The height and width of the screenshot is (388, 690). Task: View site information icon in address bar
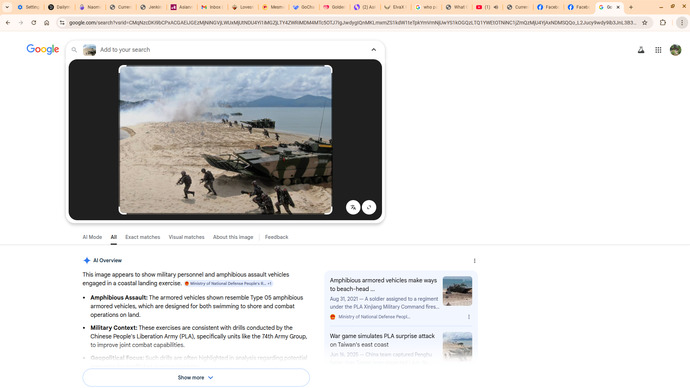(62, 22)
